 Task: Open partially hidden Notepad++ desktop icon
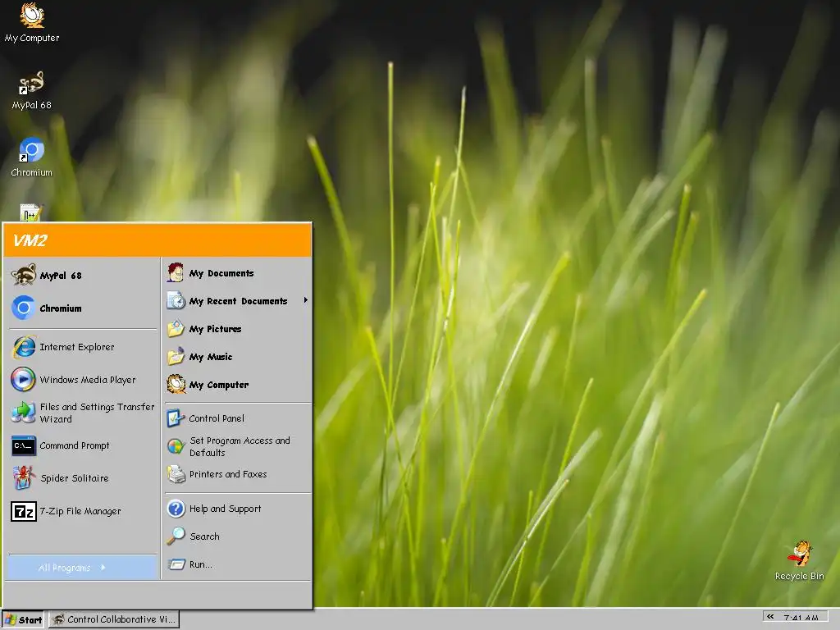coord(31,212)
